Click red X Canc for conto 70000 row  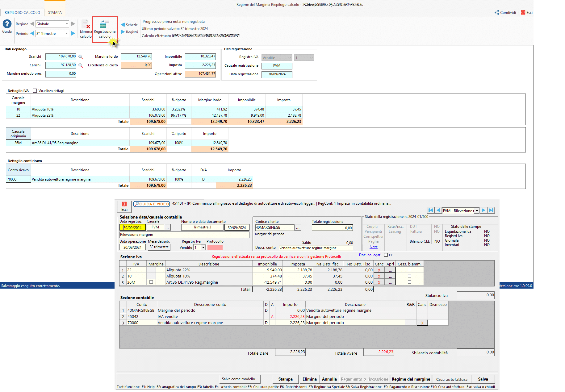tap(422, 323)
